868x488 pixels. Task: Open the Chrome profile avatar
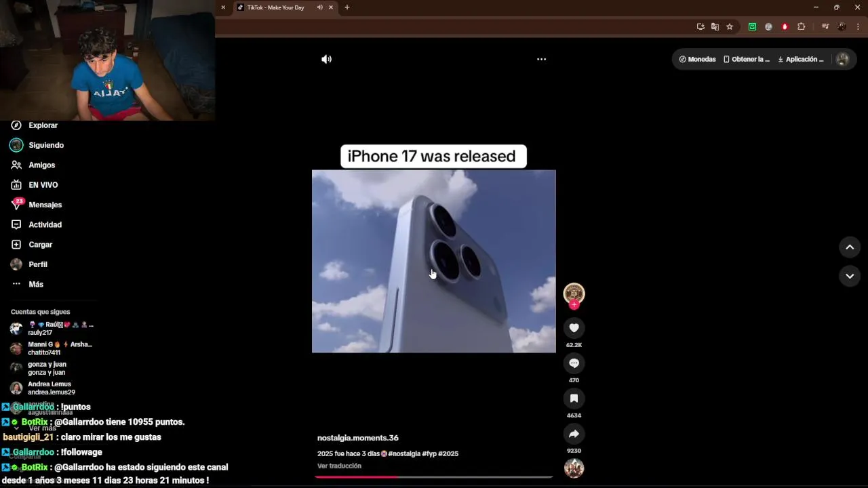[842, 26]
